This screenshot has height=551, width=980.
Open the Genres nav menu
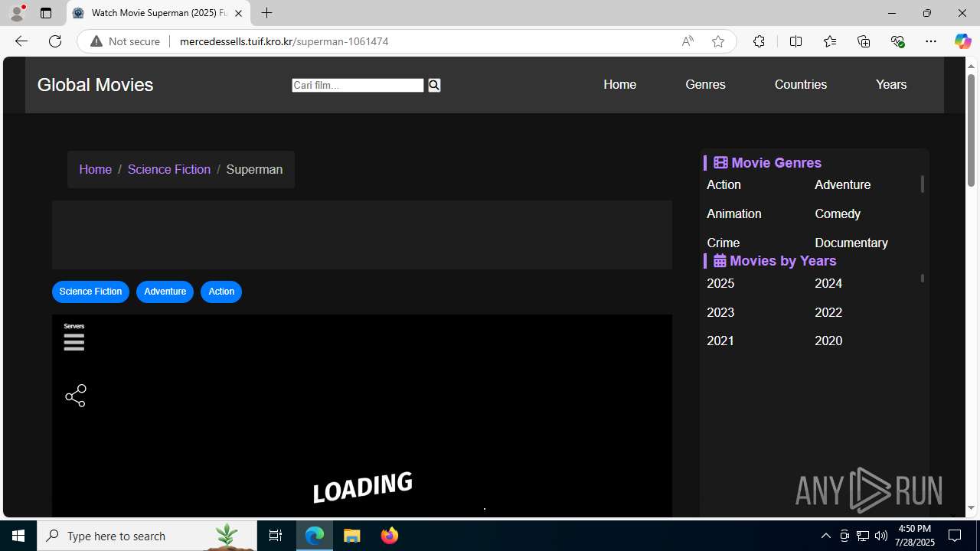click(x=705, y=85)
